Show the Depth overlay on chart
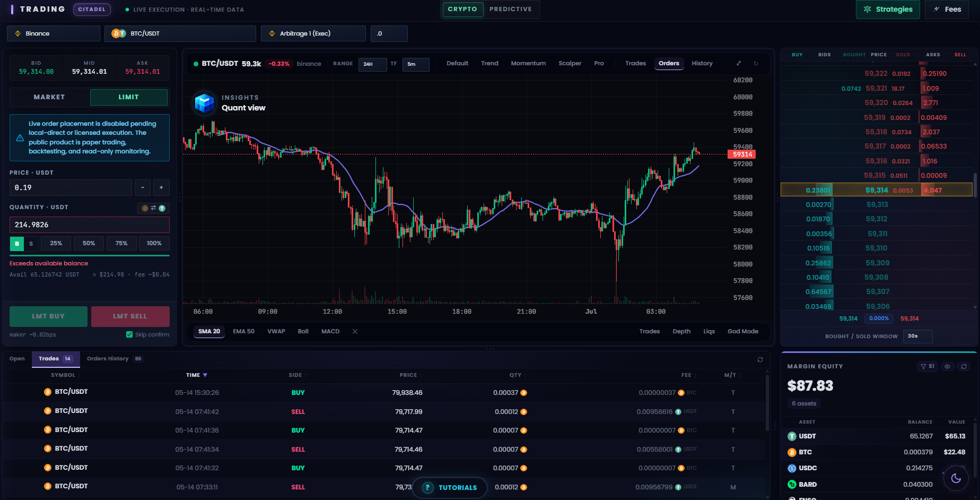980x500 pixels. coord(681,331)
